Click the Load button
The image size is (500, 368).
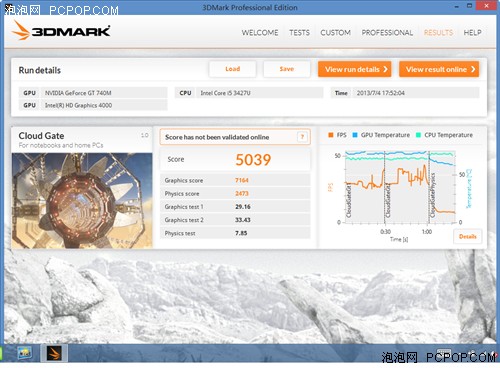coord(232,69)
